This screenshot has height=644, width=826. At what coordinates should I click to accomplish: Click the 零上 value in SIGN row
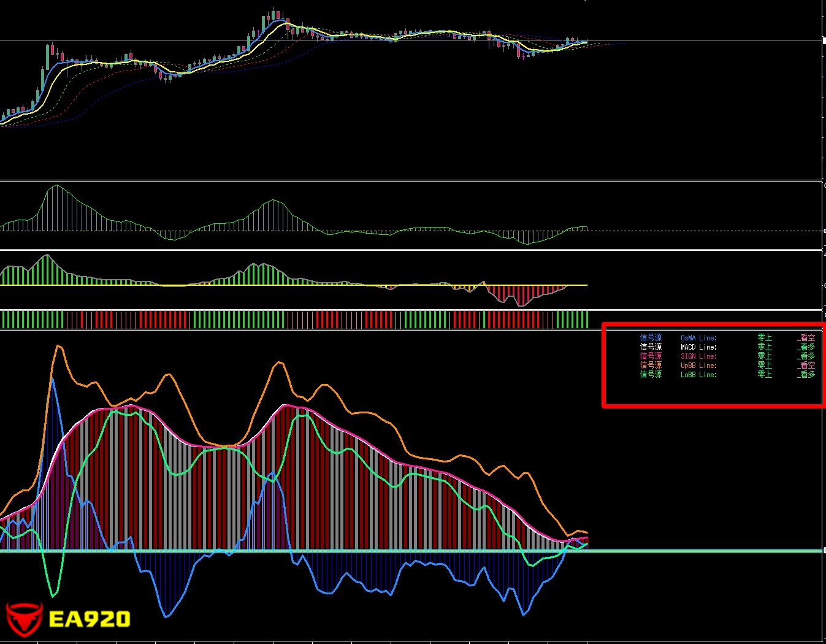pyautogui.click(x=765, y=356)
